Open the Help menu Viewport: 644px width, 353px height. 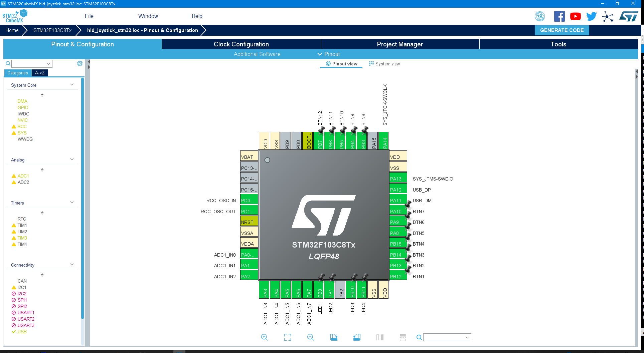pos(197,16)
